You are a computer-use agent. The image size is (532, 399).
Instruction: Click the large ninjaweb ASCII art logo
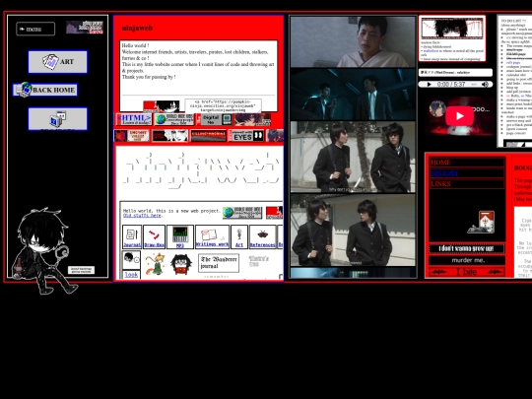202,169
